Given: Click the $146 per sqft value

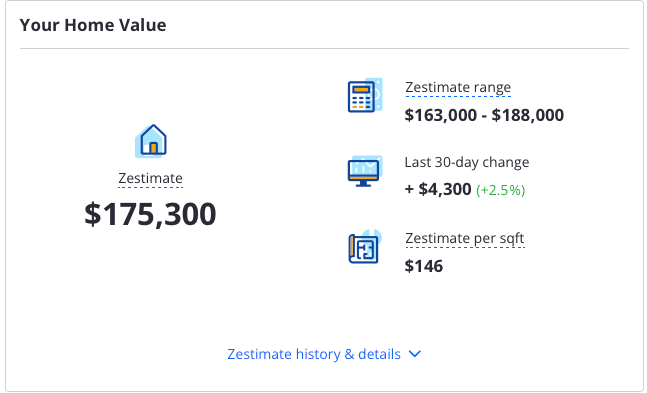Looking at the screenshot, I should tap(423, 266).
